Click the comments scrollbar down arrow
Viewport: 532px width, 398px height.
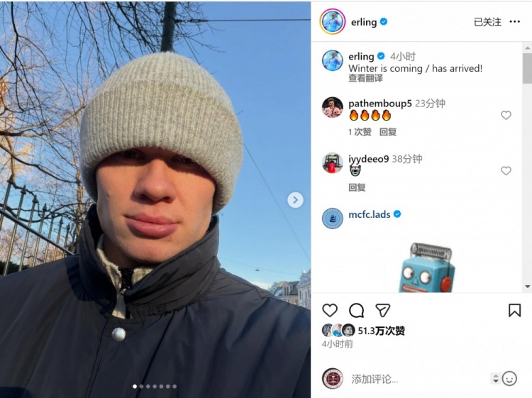click(527, 287)
